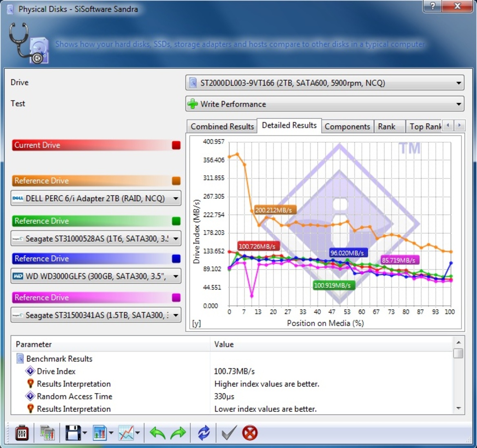Viewport: 477px width, 448px height.
Task: Click the 'Higher index values are better.' text
Action: [x=267, y=384]
